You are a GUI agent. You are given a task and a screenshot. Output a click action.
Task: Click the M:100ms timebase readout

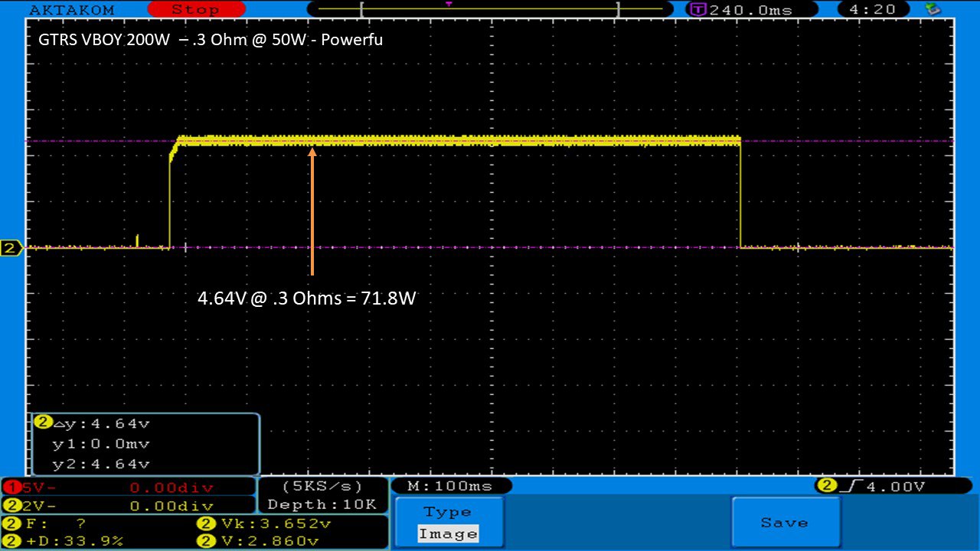(452, 486)
